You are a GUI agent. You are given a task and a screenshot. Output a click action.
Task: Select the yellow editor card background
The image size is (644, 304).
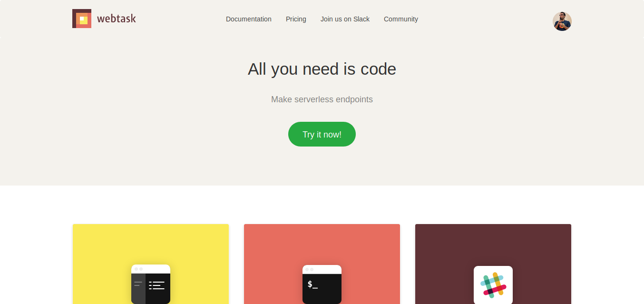[x=151, y=243]
